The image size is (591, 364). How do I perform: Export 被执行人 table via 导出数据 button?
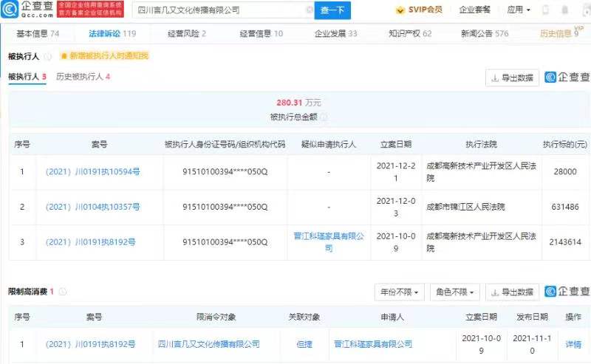[x=512, y=78]
